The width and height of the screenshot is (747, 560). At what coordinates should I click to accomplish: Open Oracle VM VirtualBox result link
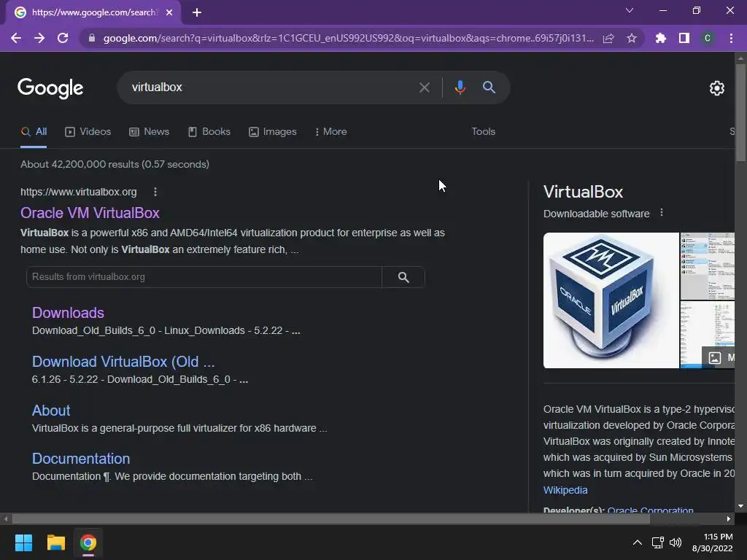[90, 213]
